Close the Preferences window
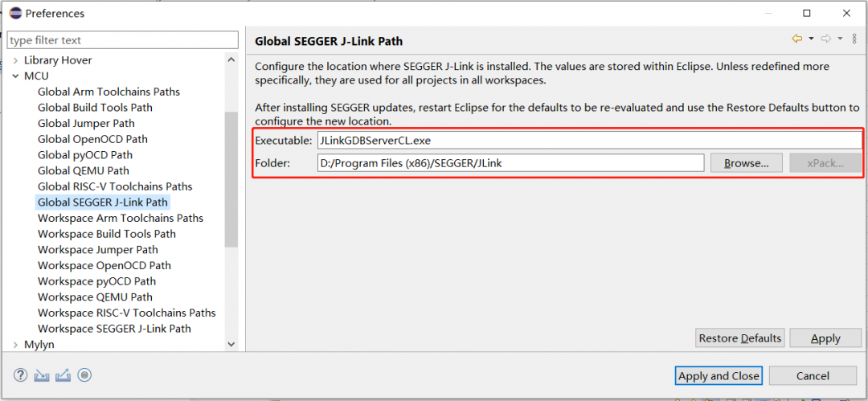Screen dimensions: 868x401 (x=845, y=13)
